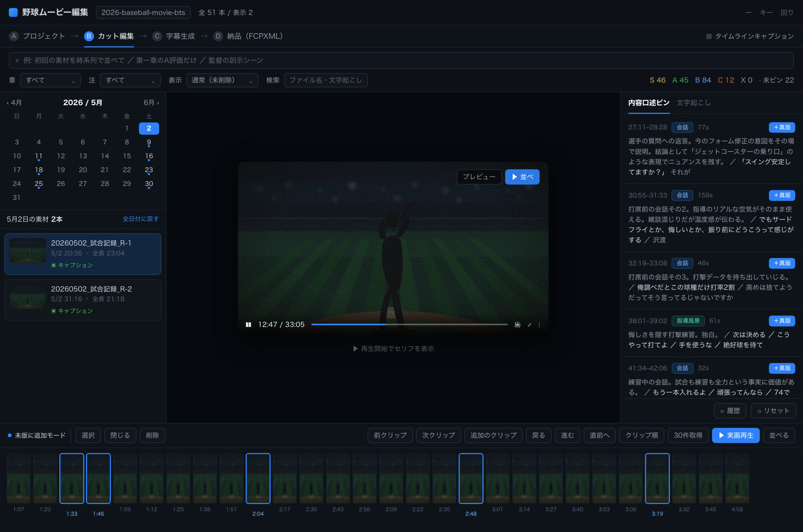This screenshot has height=532, width=803.
Task: Toggle the 2:48 selected timeline frame
Action: 471,478
